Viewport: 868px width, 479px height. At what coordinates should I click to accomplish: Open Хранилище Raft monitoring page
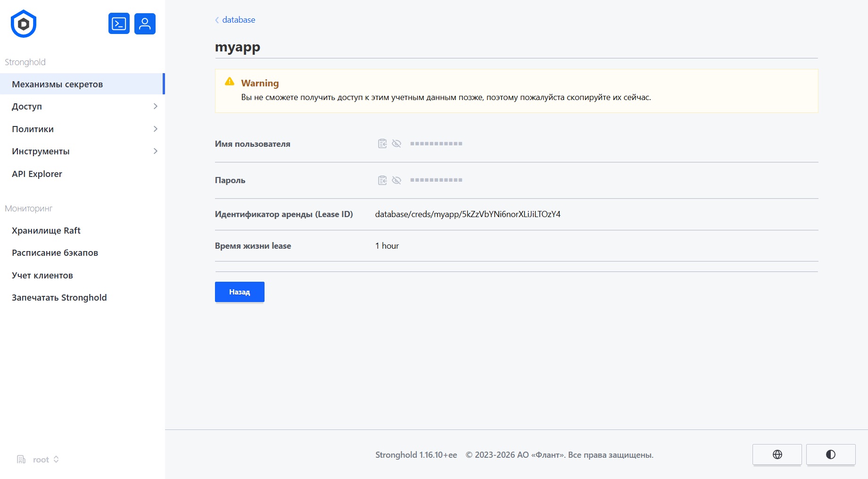point(46,231)
